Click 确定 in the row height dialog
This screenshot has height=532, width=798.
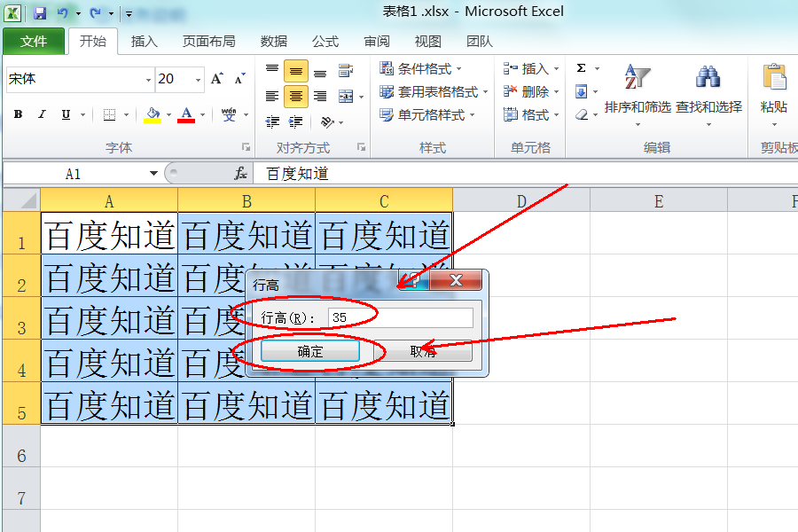(x=310, y=351)
